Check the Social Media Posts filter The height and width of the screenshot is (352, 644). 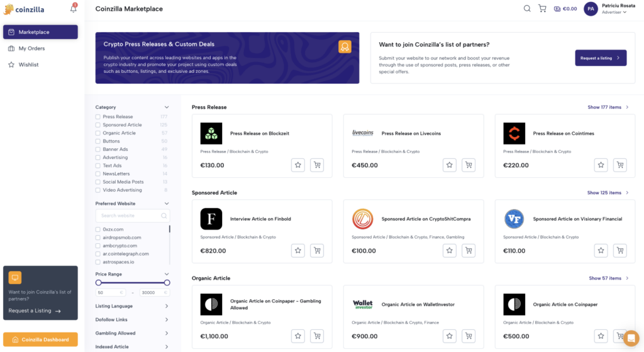click(x=97, y=182)
